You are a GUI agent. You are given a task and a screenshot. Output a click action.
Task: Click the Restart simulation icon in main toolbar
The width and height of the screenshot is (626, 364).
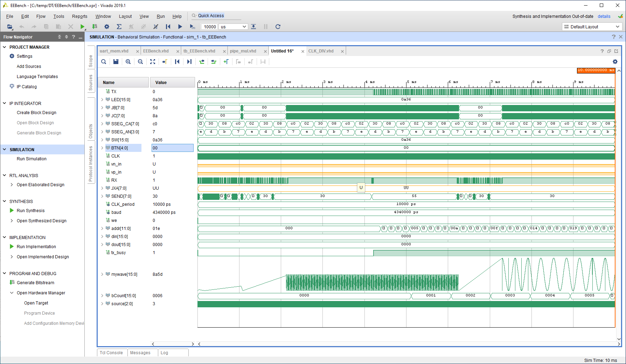168,27
